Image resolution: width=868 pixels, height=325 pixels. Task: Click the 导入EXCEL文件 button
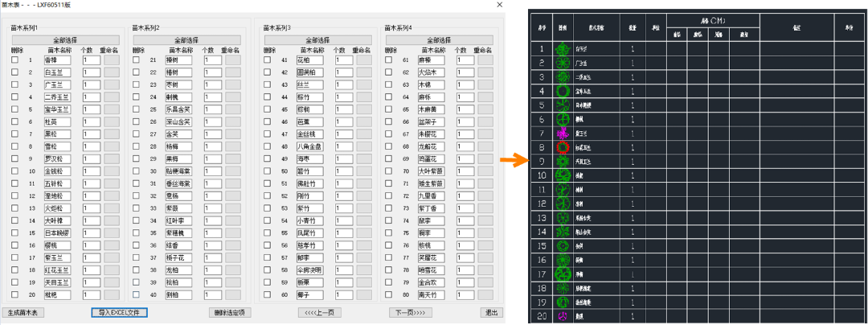[120, 313]
